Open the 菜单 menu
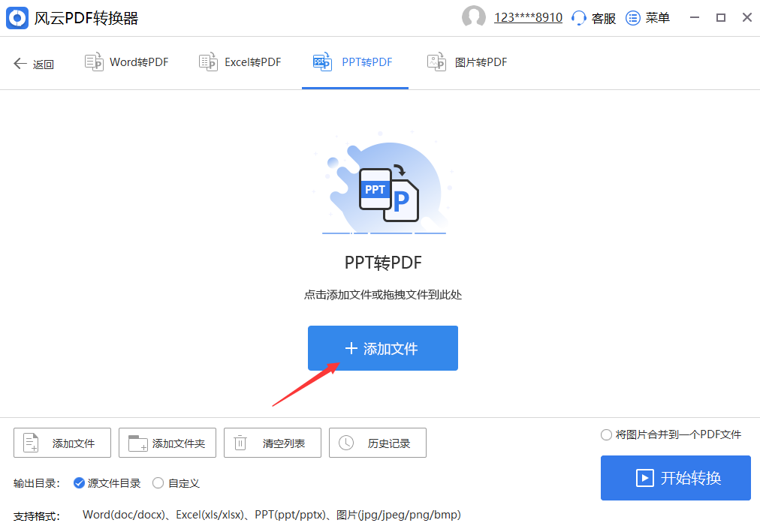Screen dimensions: 760x532 pos(647,18)
